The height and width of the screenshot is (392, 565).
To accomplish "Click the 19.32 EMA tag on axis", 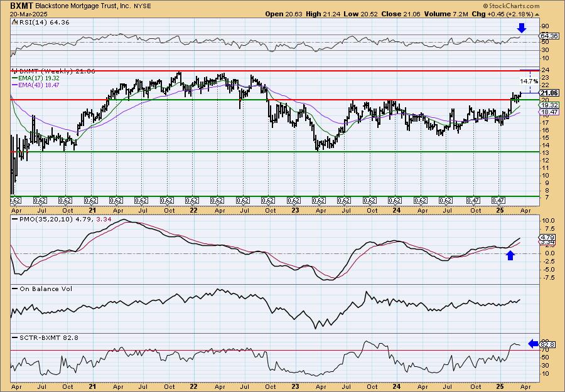I will (x=549, y=105).
